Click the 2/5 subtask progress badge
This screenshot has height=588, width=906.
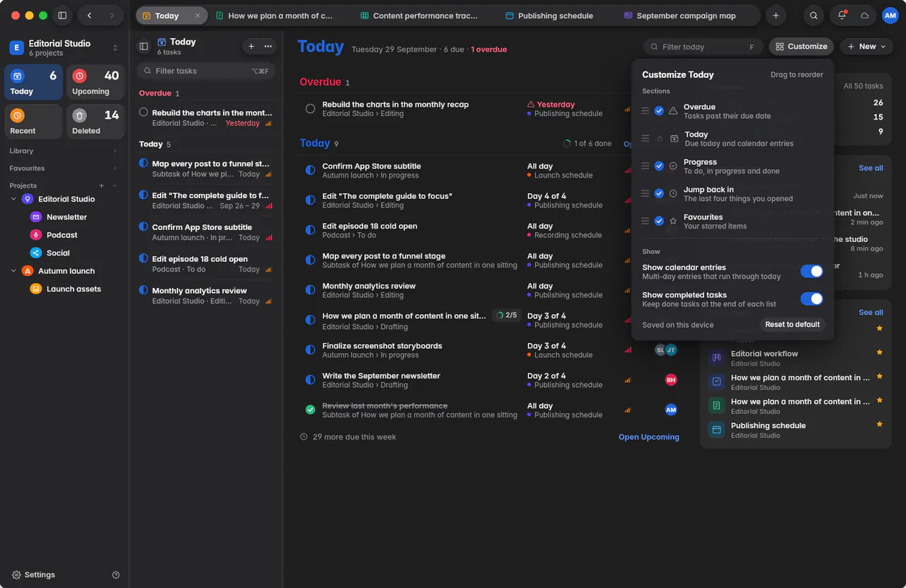[x=507, y=316]
